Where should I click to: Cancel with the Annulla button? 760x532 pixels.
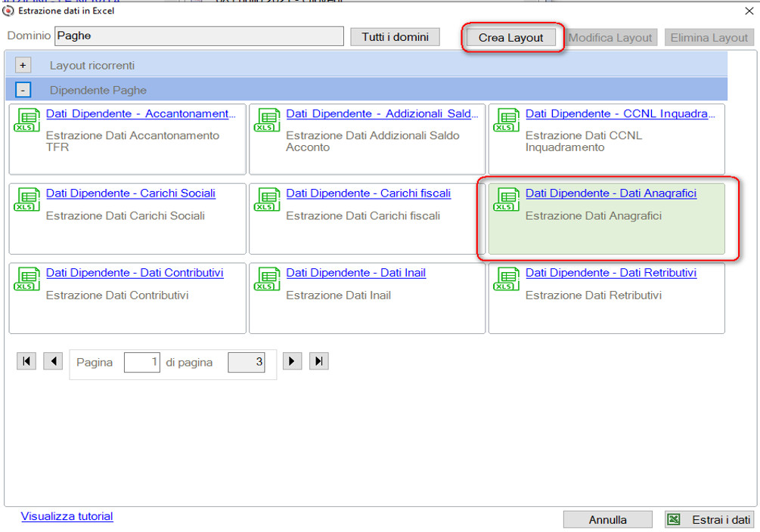(x=608, y=519)
